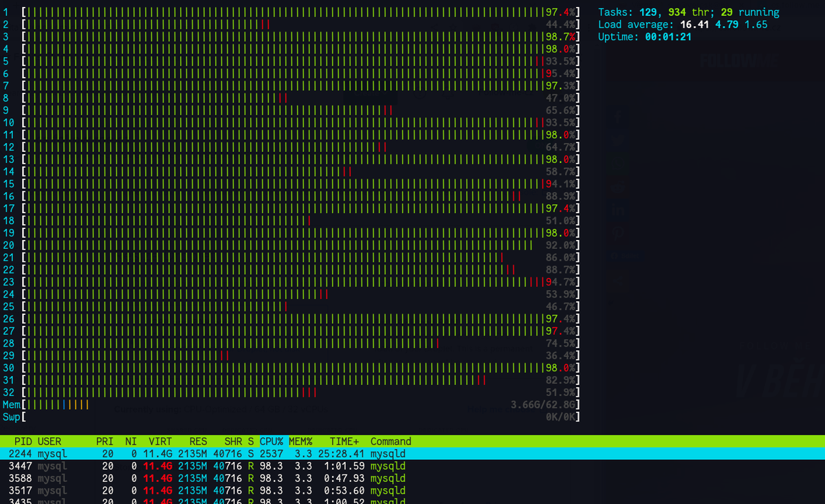Viewport: 825px width, 504px height.
Task: Click the Mem usage meter bar
Action: 291,404
